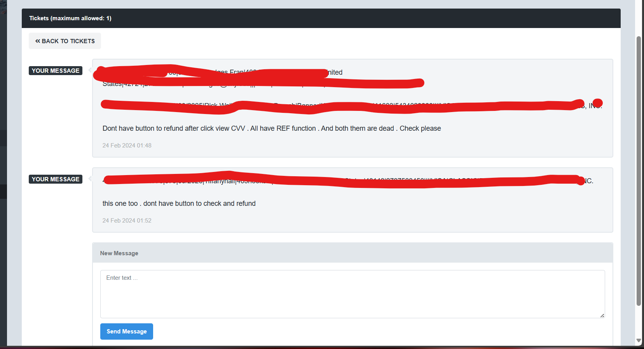Viewport: 644px width, 349px height.
Task: Click the 24 Feb 2024 01:48 timestamp
Action: [127, 145]
